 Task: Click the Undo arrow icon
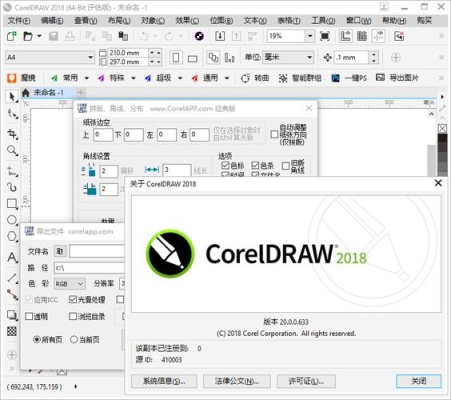tap(144, 36)
